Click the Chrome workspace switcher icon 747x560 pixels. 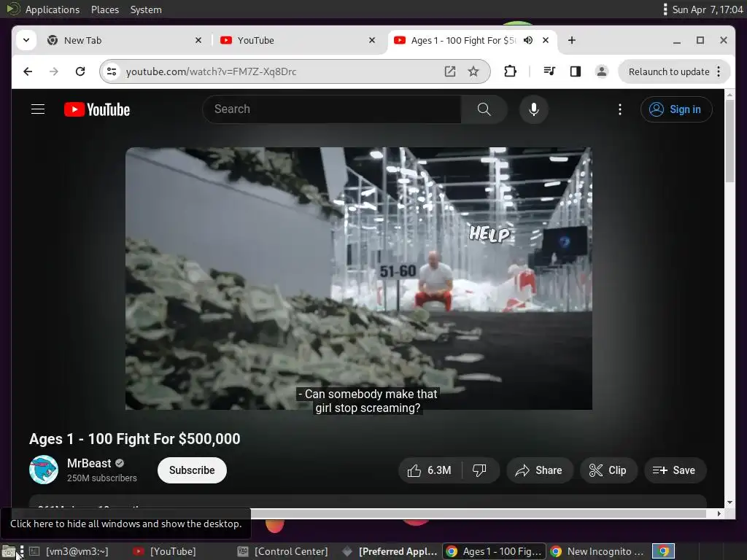[x=663, y=551]
